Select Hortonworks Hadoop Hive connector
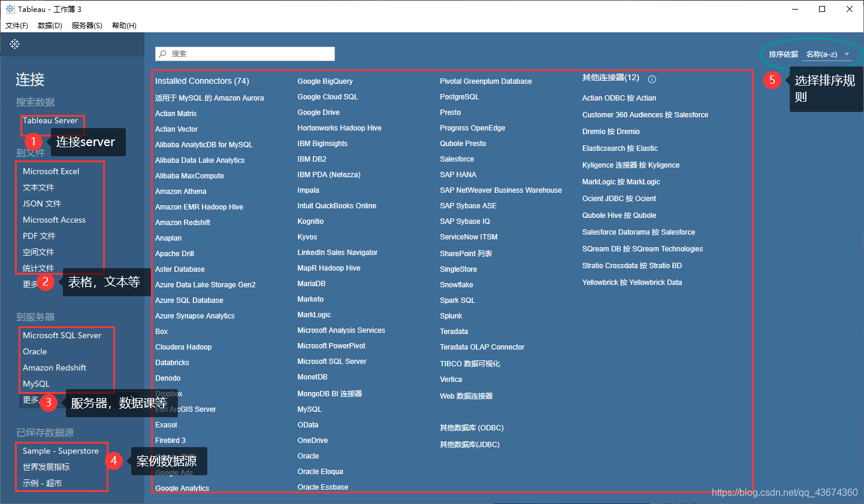 coord(340,128)
